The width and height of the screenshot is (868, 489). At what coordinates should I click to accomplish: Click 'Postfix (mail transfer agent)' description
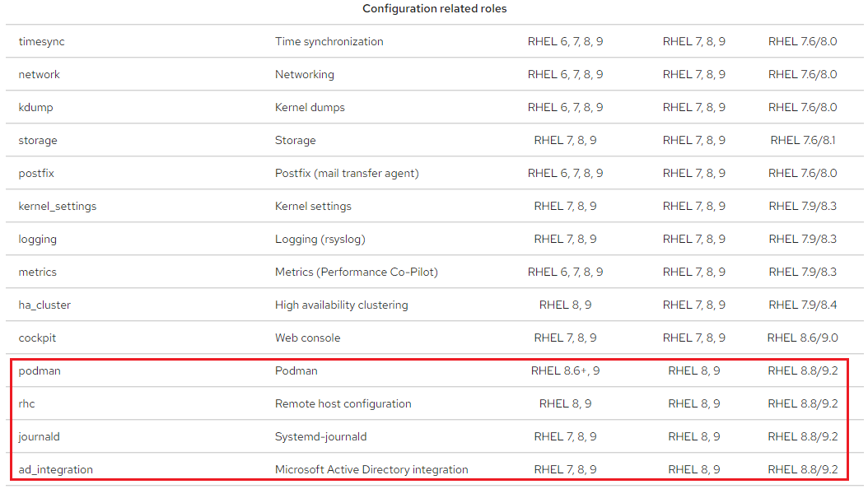[347, 173]
